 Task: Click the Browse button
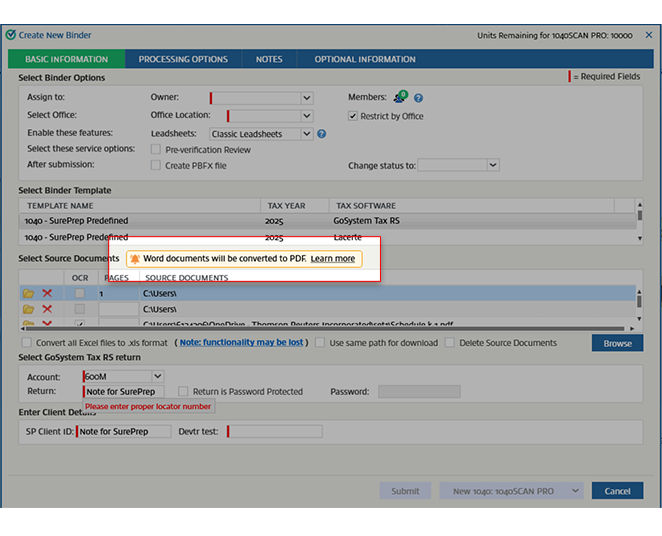click(617, 343)
